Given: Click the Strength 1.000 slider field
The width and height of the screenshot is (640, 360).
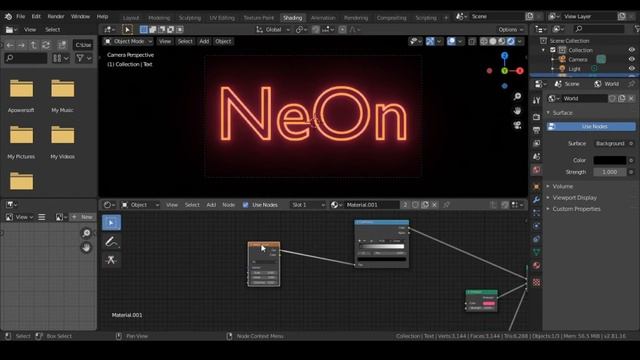Looking at the screenshot, I should click(x=610, y=172).
